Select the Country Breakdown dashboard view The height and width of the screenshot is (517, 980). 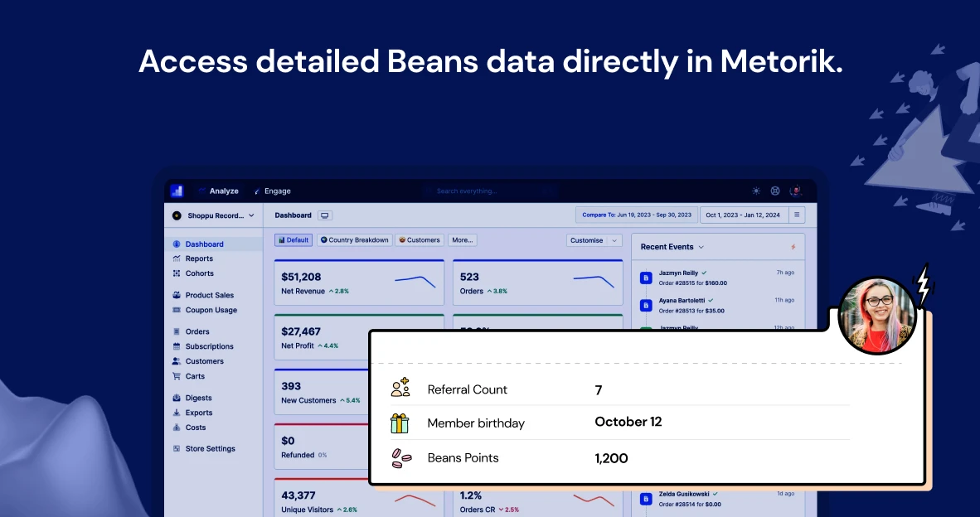(x=354, y=240)
